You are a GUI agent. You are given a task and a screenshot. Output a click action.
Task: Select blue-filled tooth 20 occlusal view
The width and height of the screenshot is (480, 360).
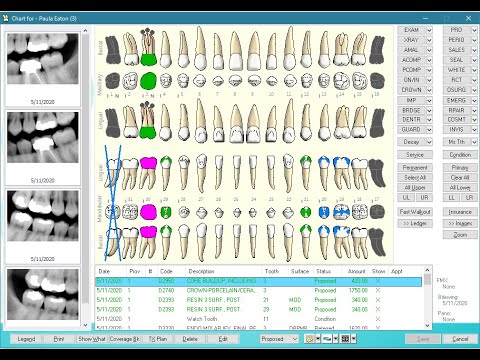[324, 212]
